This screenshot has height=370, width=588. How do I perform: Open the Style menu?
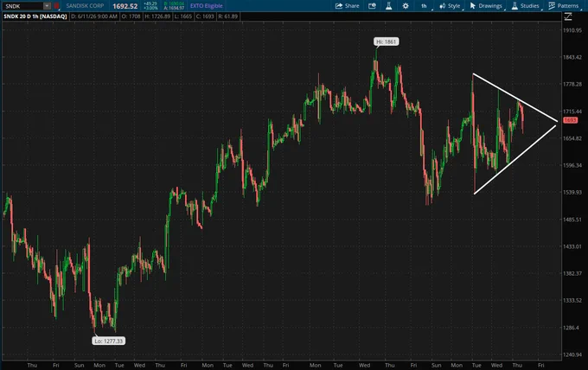451,6
